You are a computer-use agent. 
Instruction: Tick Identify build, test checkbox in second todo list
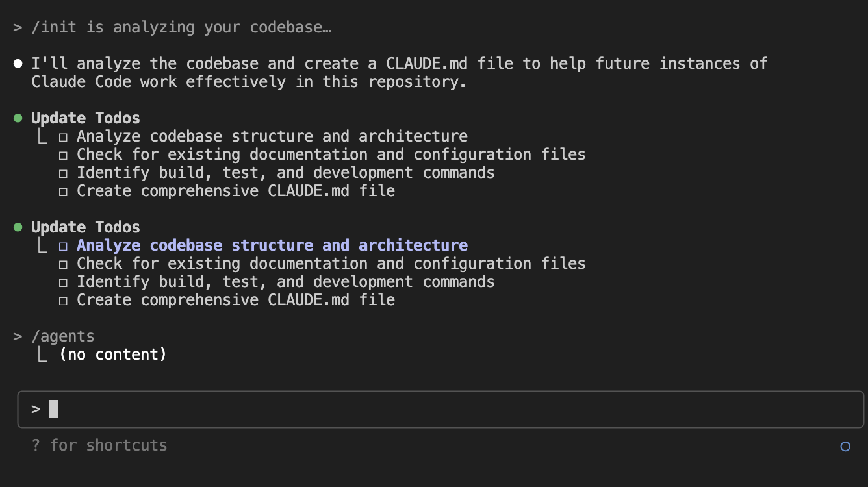[x=63, y=282]
